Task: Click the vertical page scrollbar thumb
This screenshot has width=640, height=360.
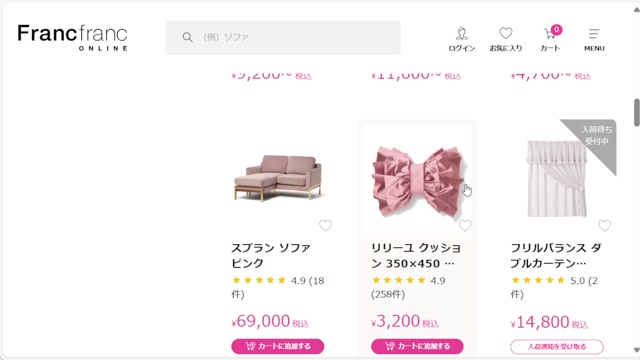Action: (636, 113)
